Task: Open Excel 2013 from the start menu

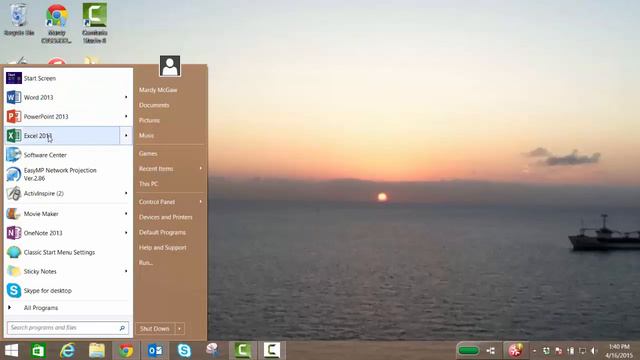Action: point(62,136)
